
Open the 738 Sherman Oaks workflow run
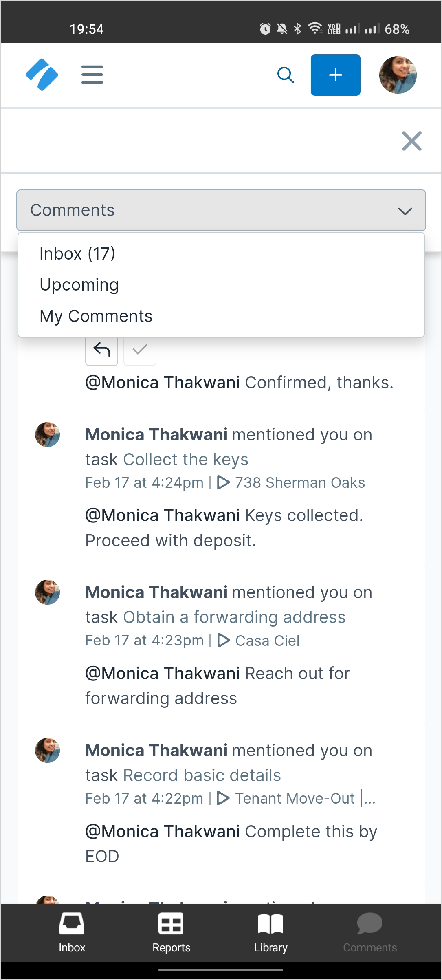pyautogui.click(x=291, y=483)
